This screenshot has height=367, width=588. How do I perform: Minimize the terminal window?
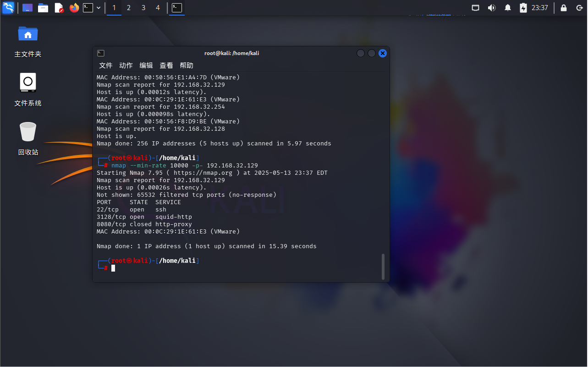pos(361,53)
